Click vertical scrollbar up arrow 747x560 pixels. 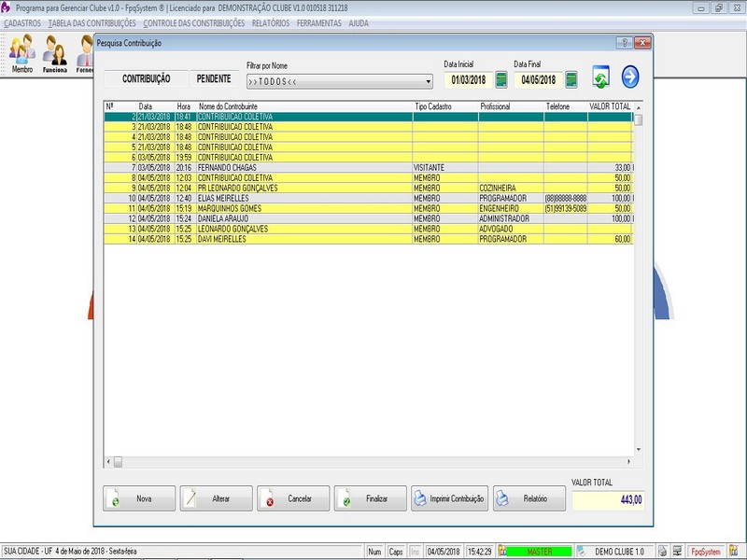coord(639,107)
